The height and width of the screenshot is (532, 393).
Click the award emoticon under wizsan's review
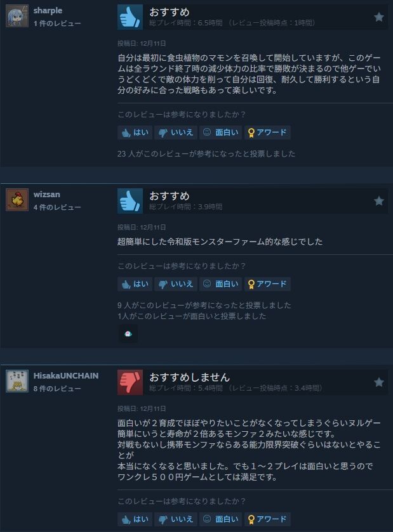tap(128, 334)
